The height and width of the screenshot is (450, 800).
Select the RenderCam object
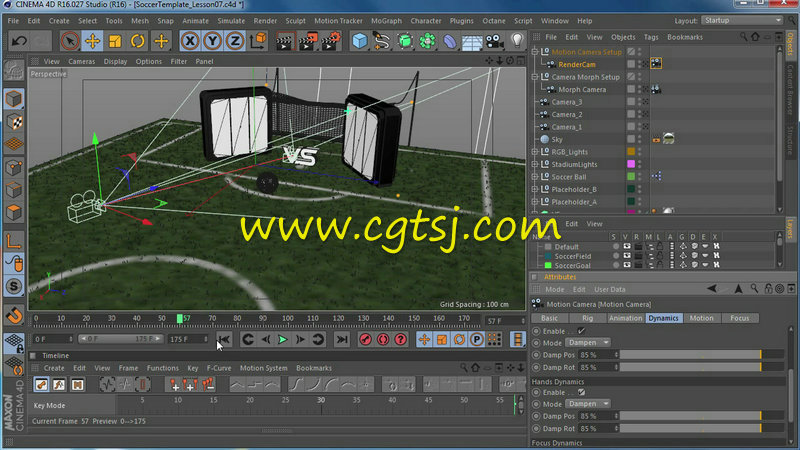[x=577, y=65]
